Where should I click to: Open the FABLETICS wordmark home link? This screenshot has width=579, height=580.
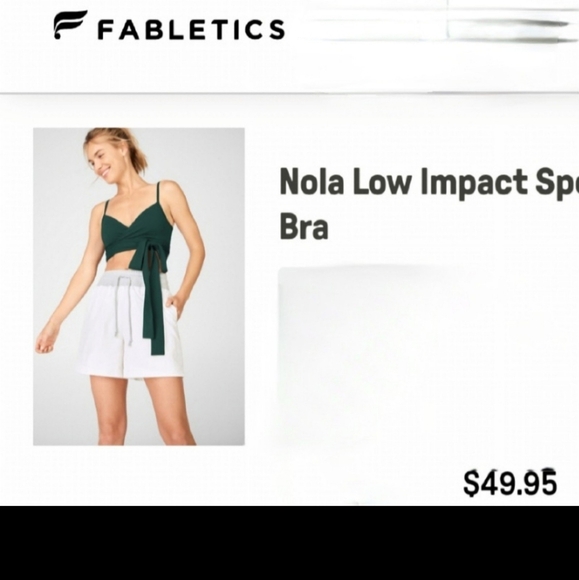(x=191, y=30)
